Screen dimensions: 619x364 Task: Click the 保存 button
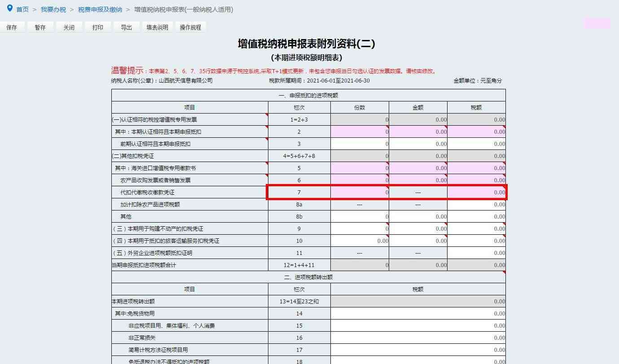pyautogui.click(x=12, y=27)
